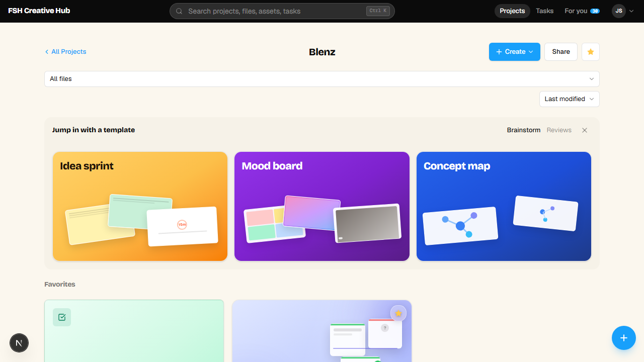Open the Idea sprint template

coord(140,207)
